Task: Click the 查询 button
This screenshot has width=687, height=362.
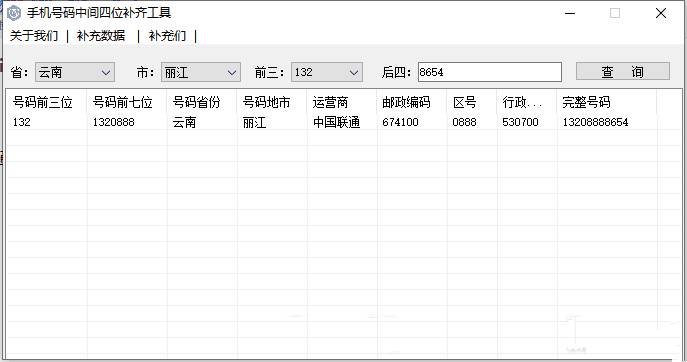Action: click(623, 71)
